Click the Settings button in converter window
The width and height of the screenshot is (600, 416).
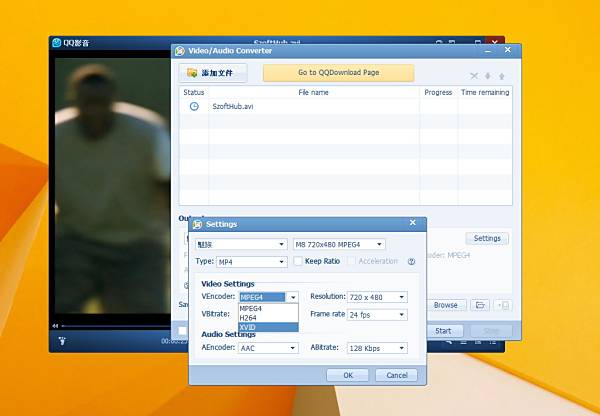tap(487, 238)
